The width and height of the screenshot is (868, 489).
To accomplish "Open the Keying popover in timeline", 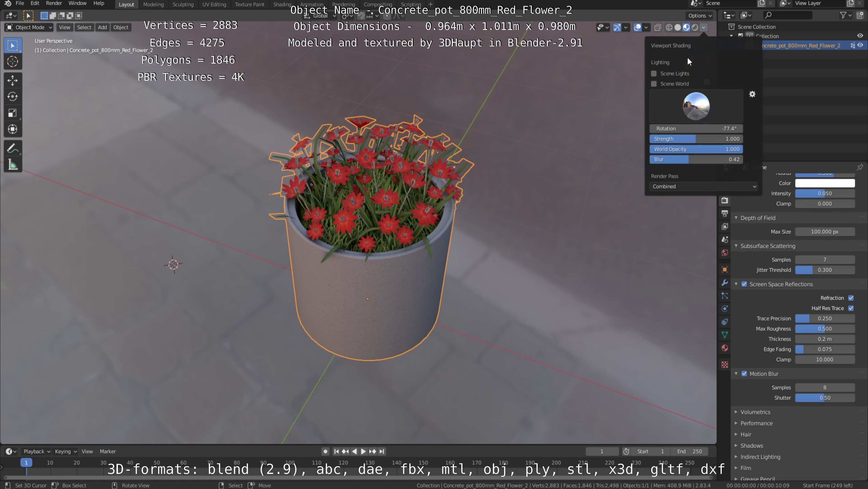I will click(66, 452).
